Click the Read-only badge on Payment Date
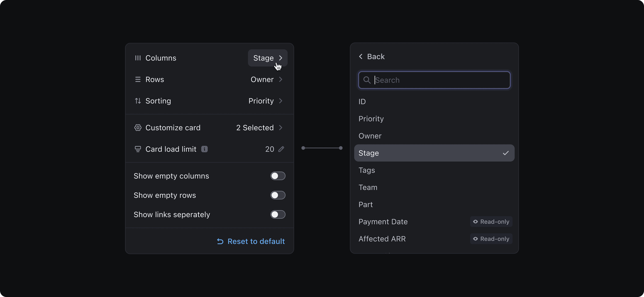The height and width of the screenshot is (297, 644). (491, 222)
